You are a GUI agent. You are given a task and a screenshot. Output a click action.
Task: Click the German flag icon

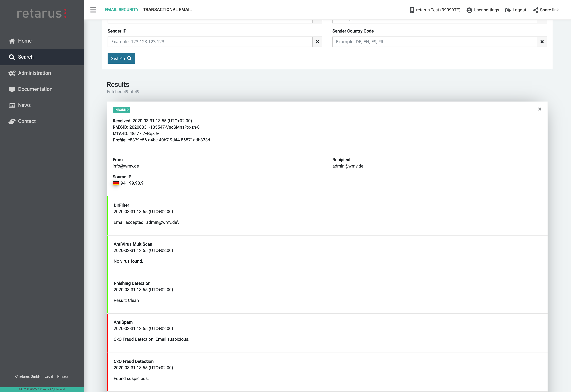click(x=115, y=183)
